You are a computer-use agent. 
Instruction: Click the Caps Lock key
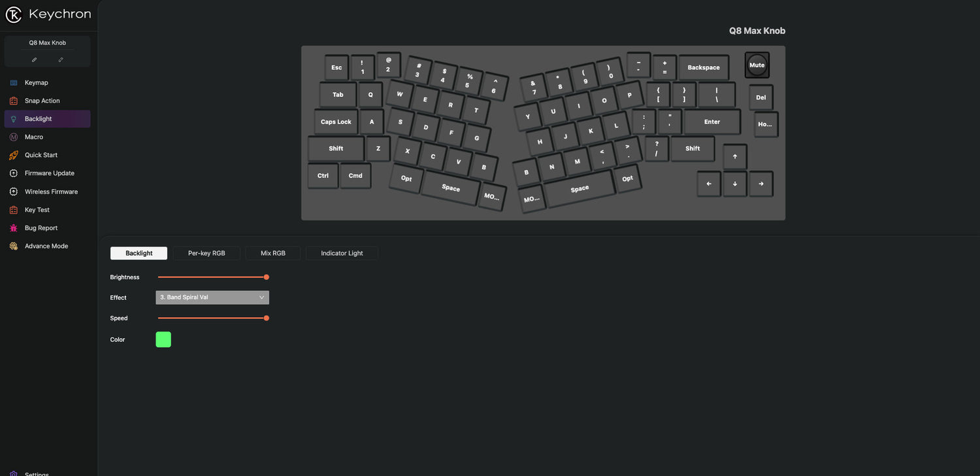point(336,122)
